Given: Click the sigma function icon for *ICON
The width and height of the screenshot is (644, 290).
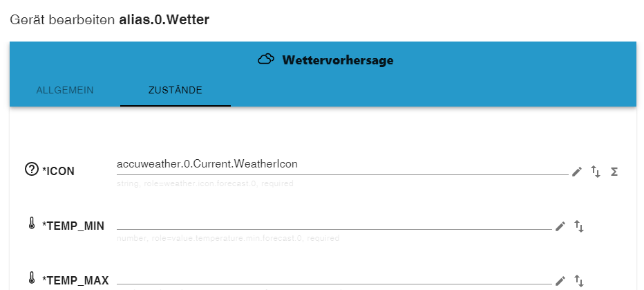Looking at the screenshot, I should [x=614, y=172].
